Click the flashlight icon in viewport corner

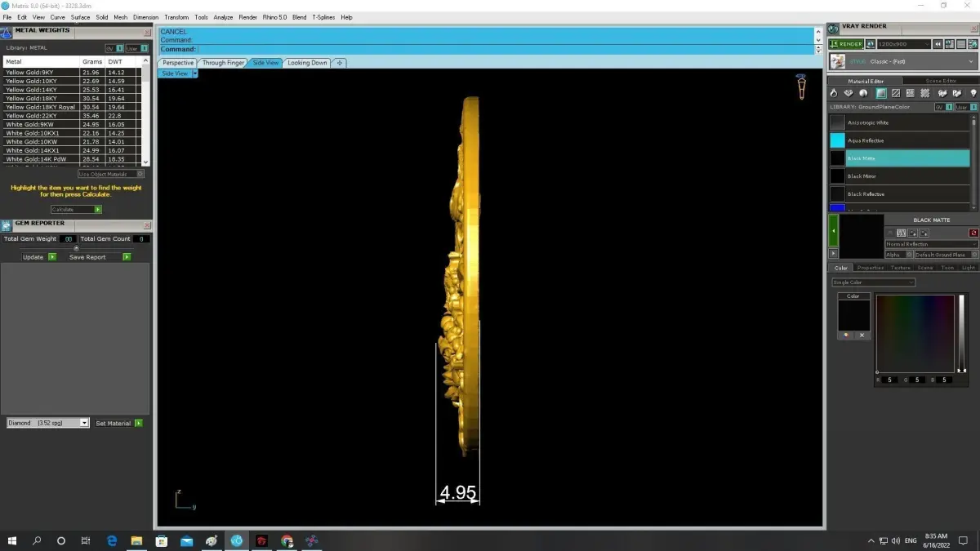click(x=802, y=86)
